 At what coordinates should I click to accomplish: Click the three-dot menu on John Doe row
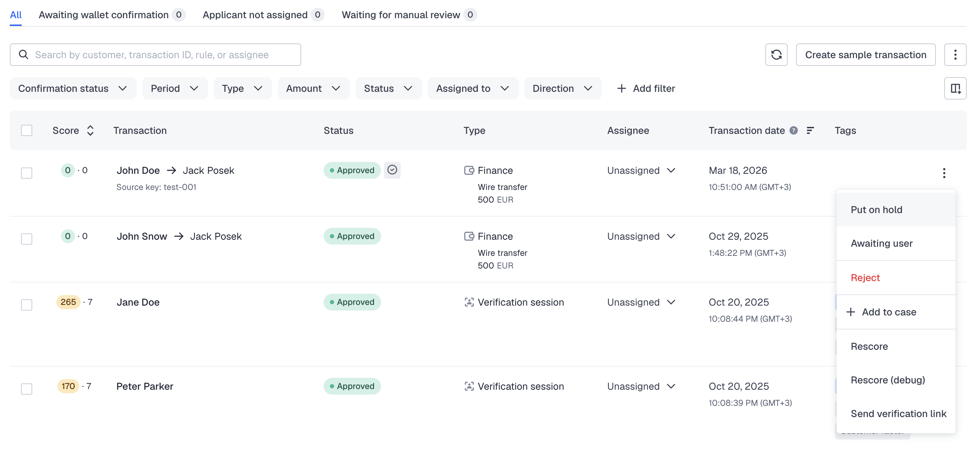click(x=944, y=173)
